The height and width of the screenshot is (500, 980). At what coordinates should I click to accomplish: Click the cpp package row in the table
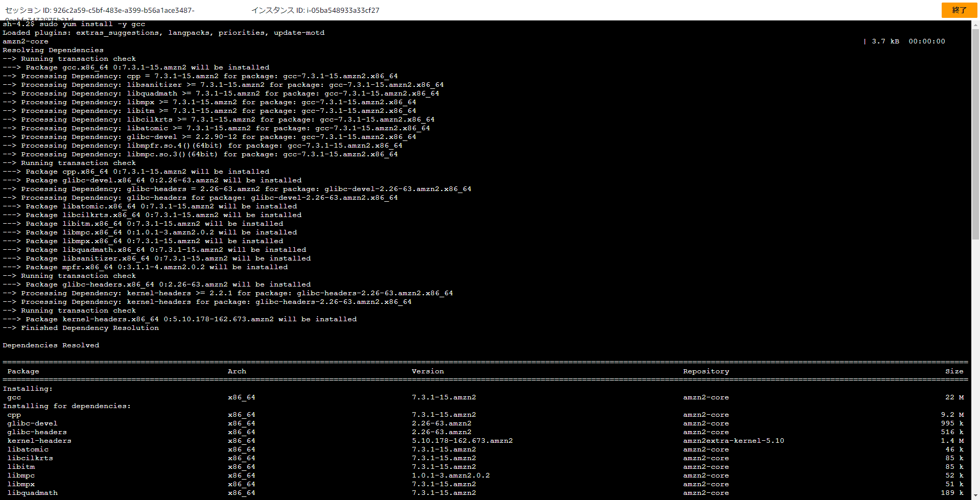click(14, 414)
